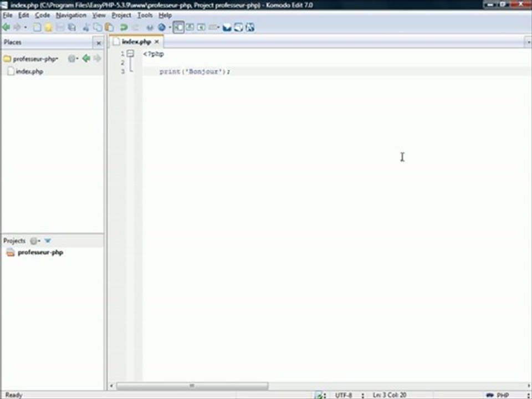Open the Navigation menu

[71, 16]
